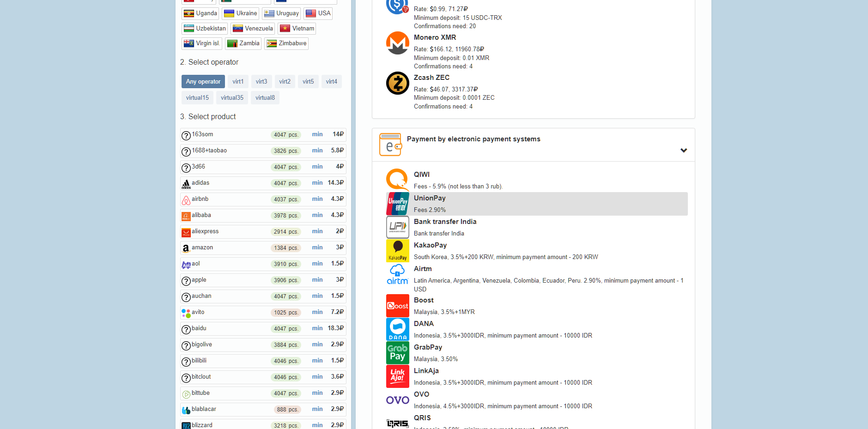The height and width of the screenshot is (429, 868).
Task: Click the Zcash ZEC coin icon
Action: (397, 83)
